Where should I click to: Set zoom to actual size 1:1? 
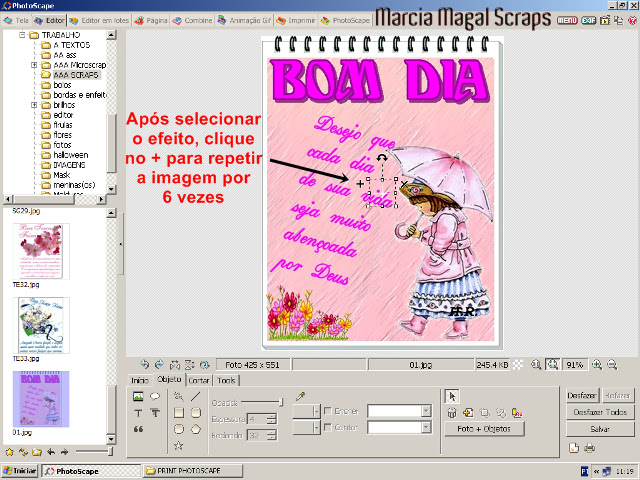(536, 364)
